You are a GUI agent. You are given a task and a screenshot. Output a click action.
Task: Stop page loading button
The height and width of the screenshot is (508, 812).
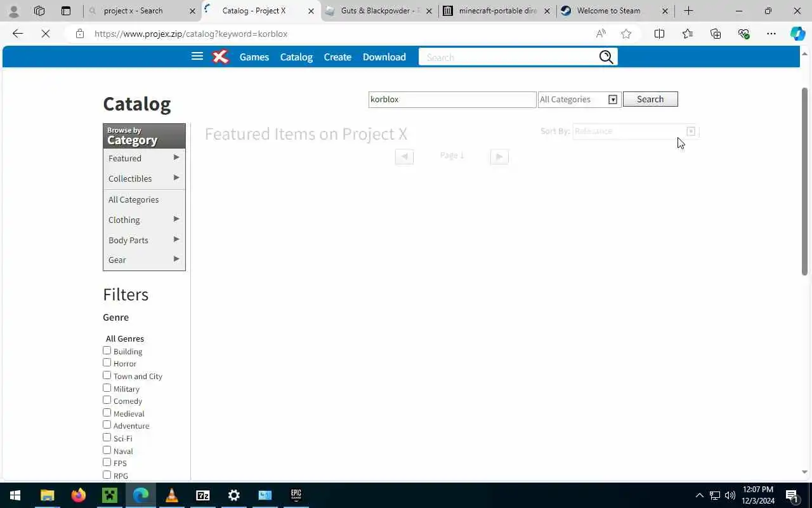46,34
